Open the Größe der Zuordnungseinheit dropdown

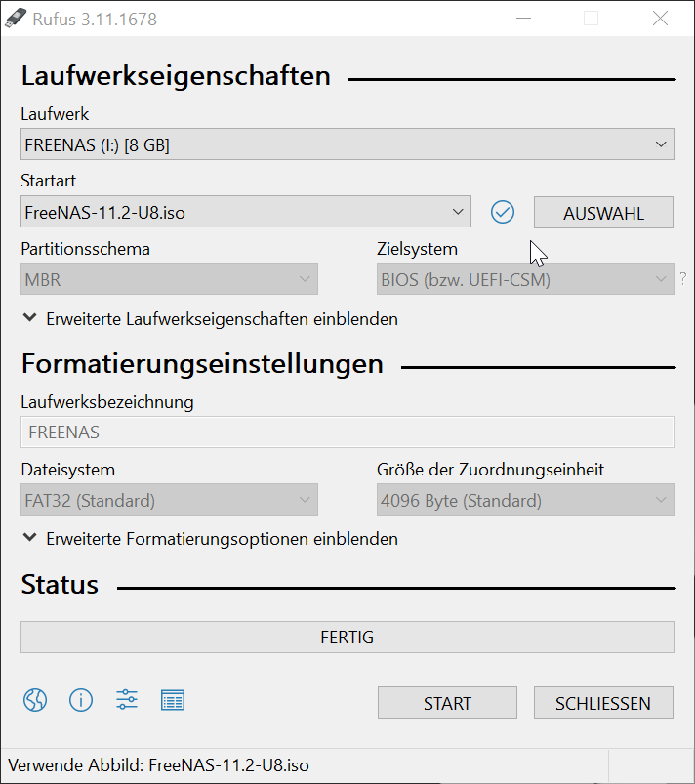click(x=525, y=500)
